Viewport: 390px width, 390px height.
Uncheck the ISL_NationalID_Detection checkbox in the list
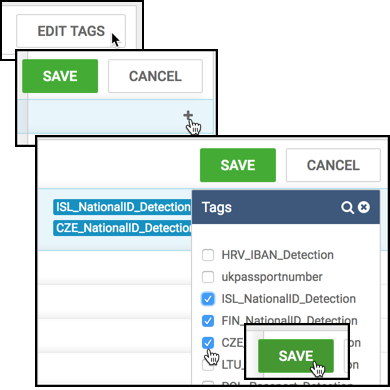[208, 299]
